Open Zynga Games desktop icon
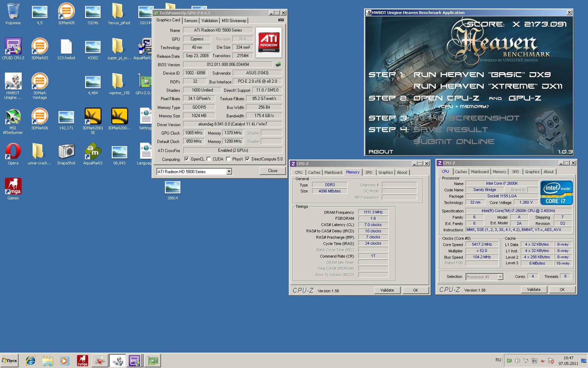This screenshot has width=588, height=368. click(13, 189)
